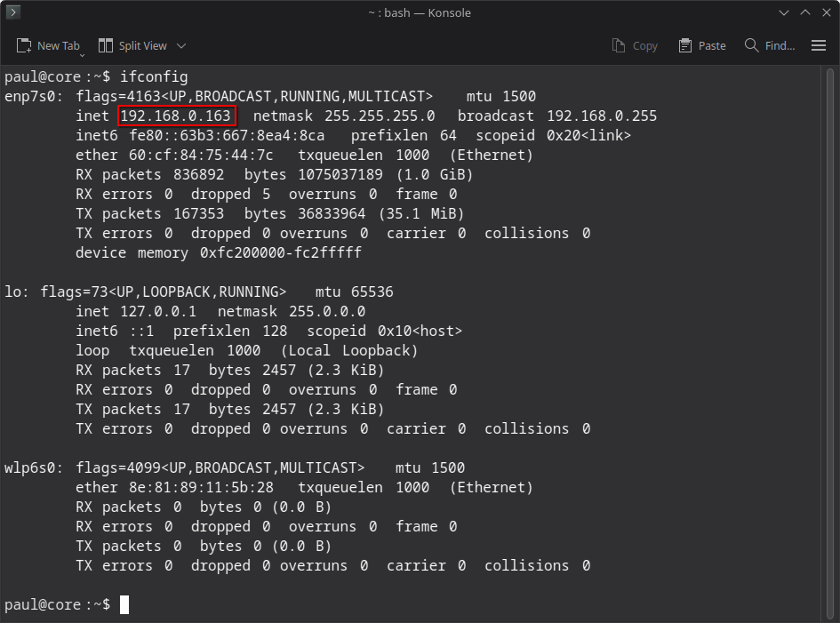Click the broadcast address 192.168.0.255

tap(602, 116)
